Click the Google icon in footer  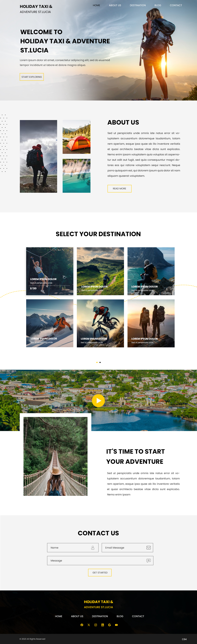109,625
